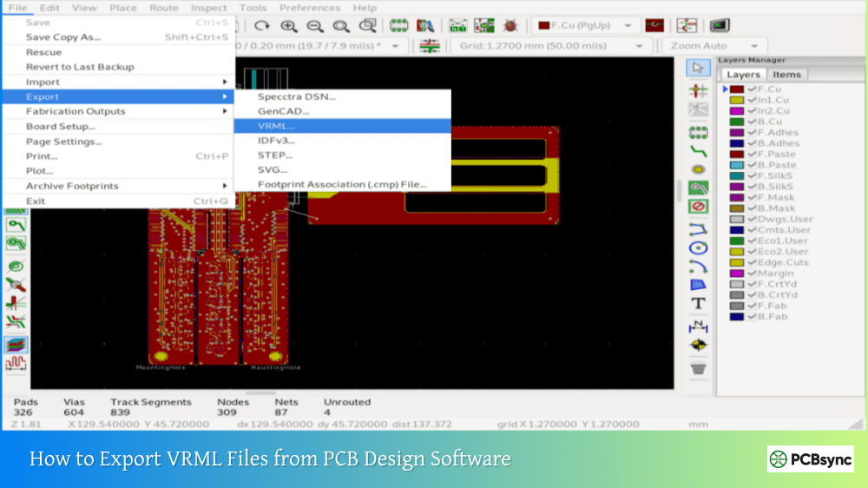868x488 pixels.
Task: Expand the Archive Footprints submenu
Action: point(118,186)
